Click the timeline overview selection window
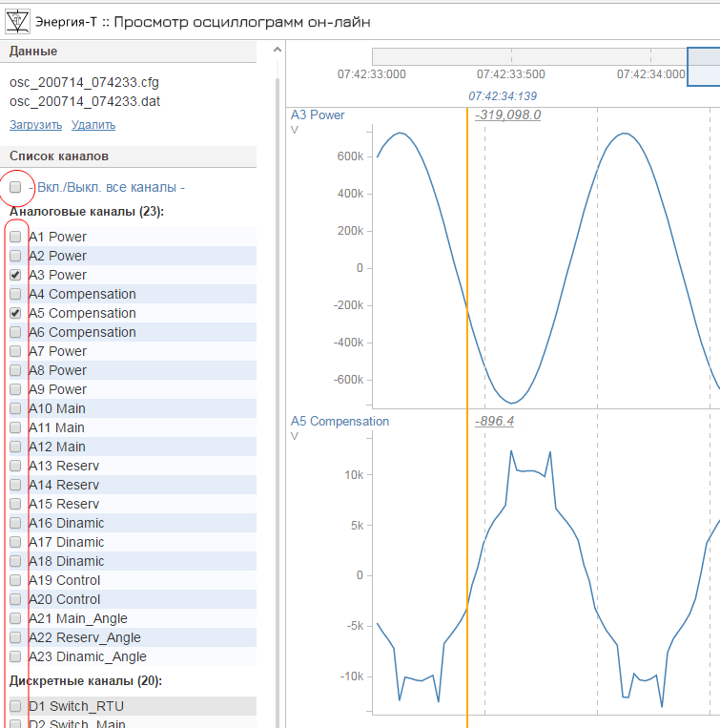720x728 pixels. click(x=703, y=67)
